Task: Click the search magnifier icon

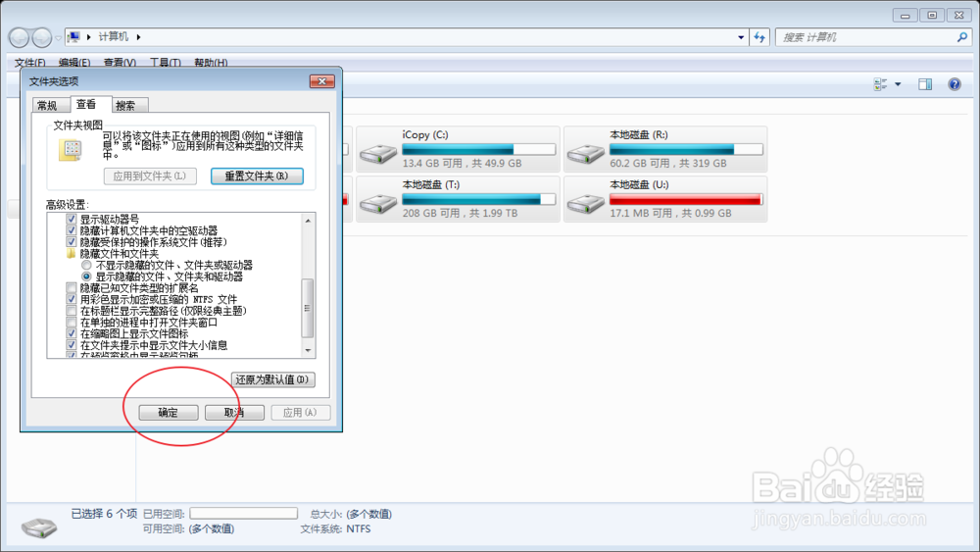Action: (962, 37)
